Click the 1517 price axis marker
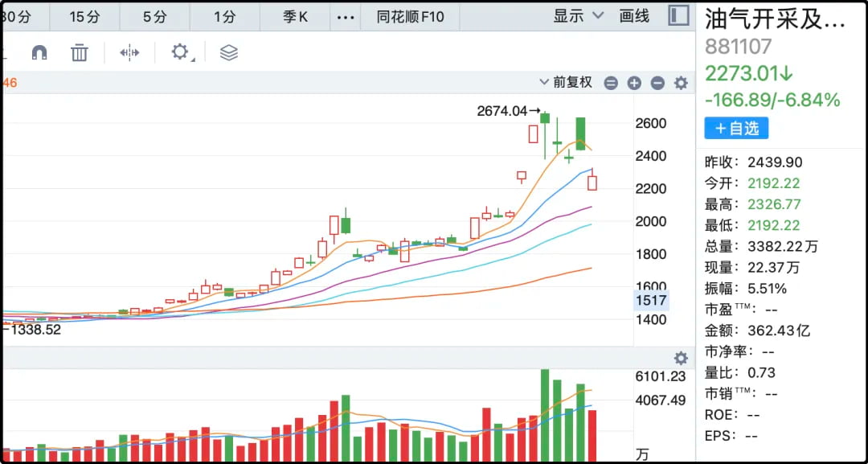This screenshot has width=868, height=464. point(652,300)
